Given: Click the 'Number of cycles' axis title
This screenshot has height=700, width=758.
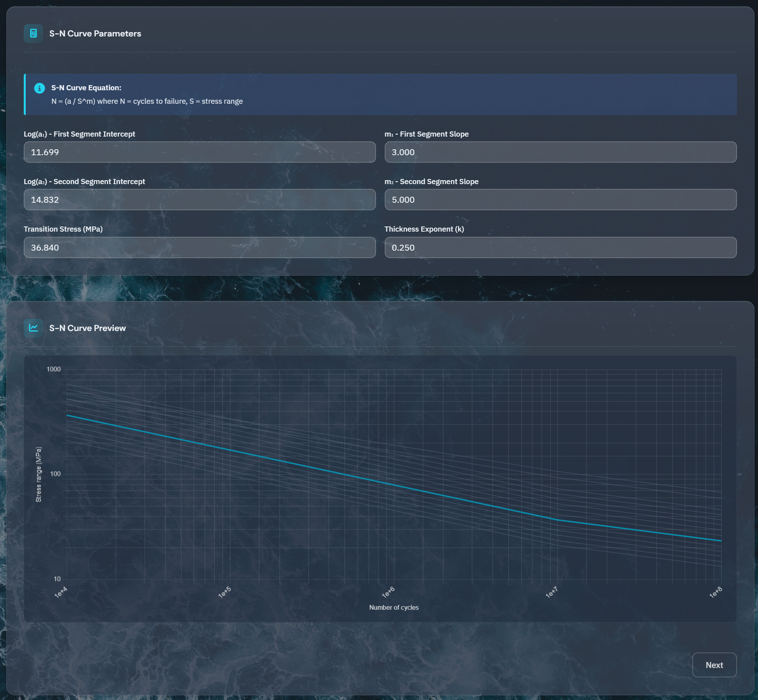Looking at the screenshot, I should point(393,607).
